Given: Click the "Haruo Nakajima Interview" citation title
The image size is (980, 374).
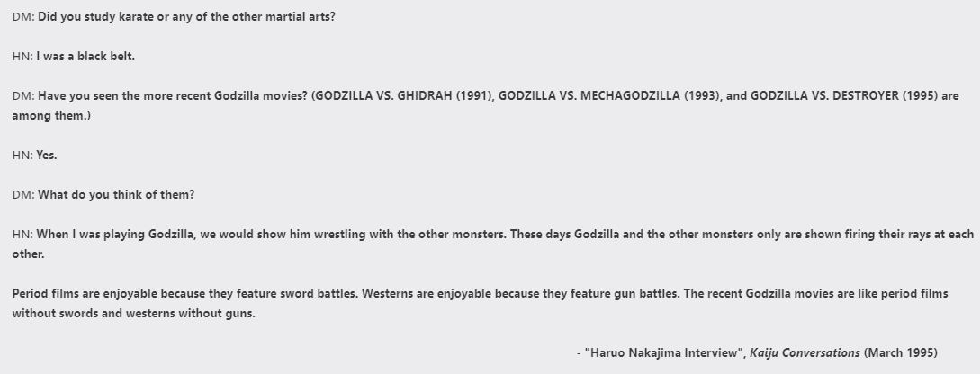Looking at the screenshot, I should 662,352.
